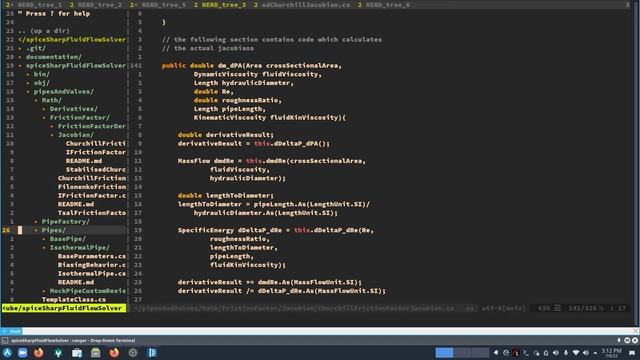
Task: Open the briefcase icon in the taskbar
Action: 77,353
